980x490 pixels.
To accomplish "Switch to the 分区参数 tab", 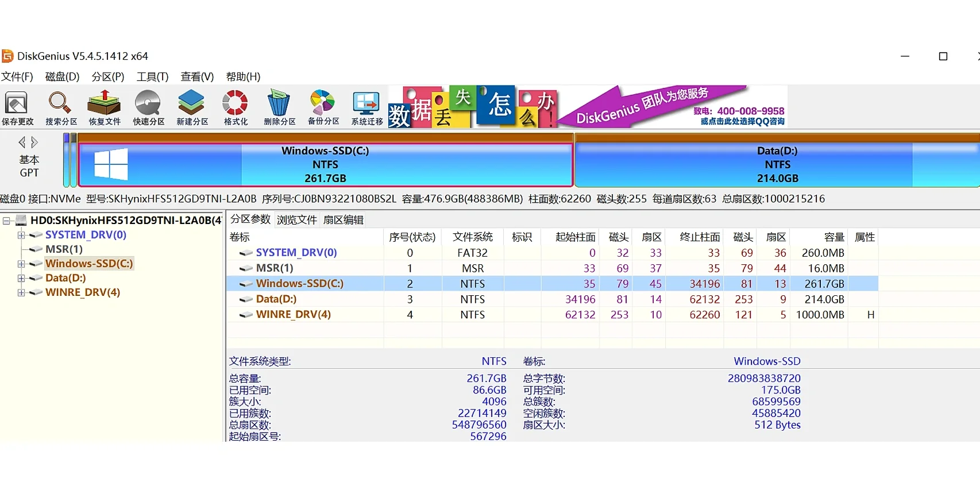I will coord(250,219).
